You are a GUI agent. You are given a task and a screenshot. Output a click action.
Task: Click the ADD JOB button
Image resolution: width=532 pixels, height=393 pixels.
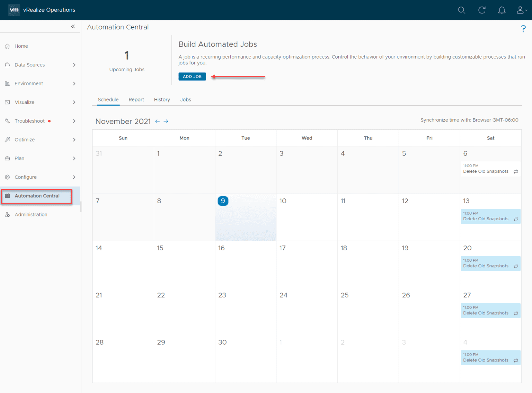click(x=192, y=77)
